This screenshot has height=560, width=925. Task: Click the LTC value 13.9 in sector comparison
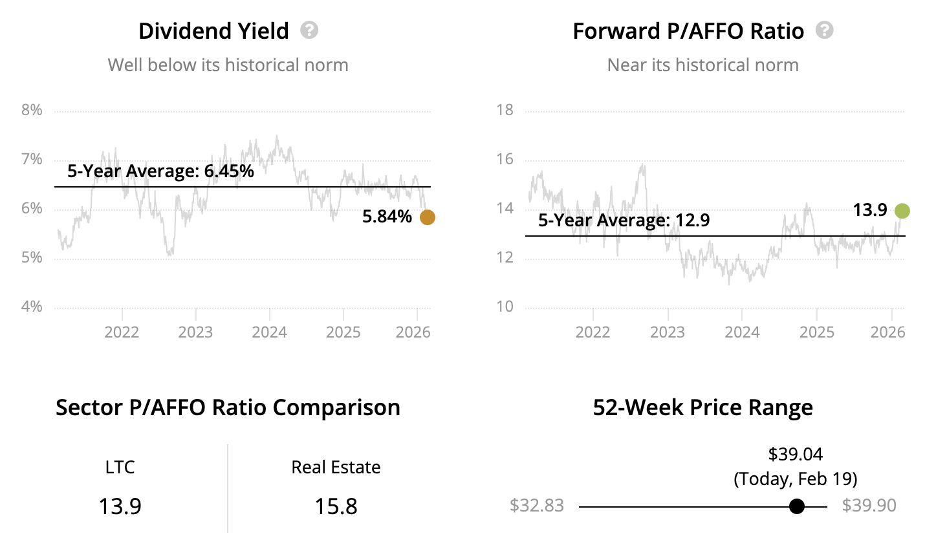[x=120, y=506]
